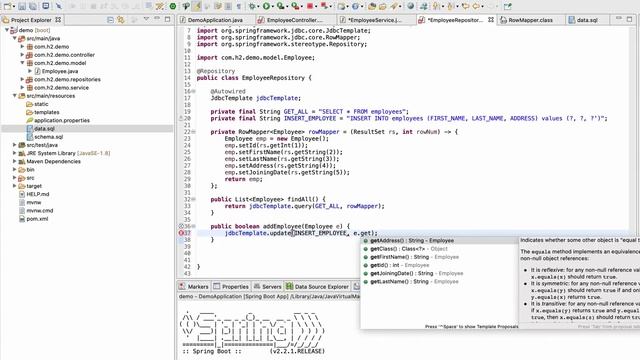Click the New Java Class icon
Viewport: 640px width, 360px height.
355,6
